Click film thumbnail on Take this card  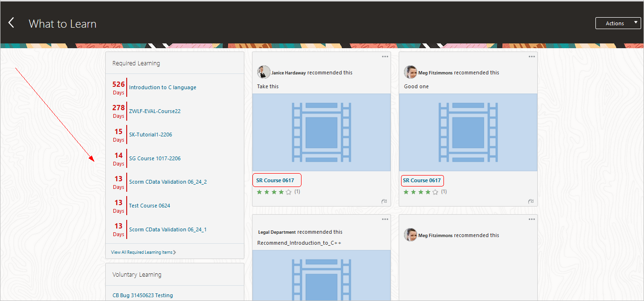pyautogui.click(x=322, y=132)
